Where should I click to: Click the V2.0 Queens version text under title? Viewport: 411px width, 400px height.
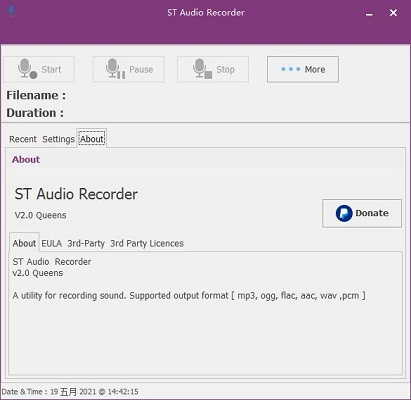click(x=40, y=215)
